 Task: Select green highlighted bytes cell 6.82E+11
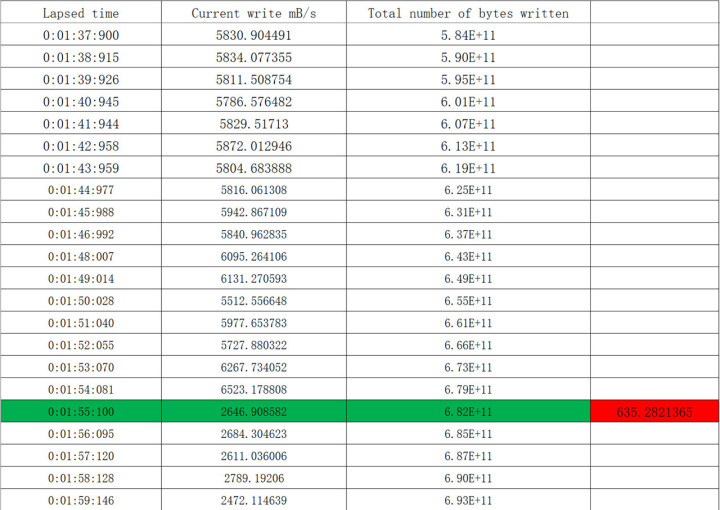coord(468,411)
